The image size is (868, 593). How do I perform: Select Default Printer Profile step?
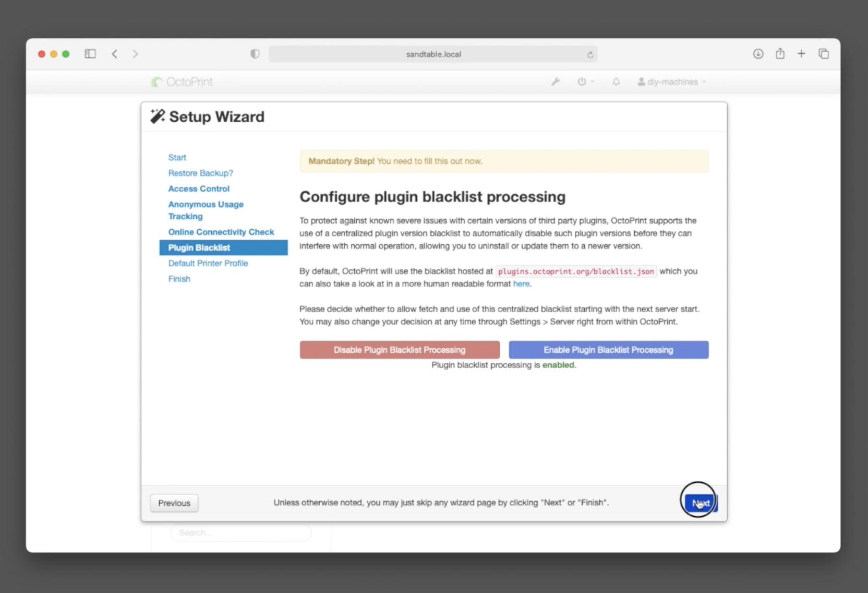coord(208,263)
